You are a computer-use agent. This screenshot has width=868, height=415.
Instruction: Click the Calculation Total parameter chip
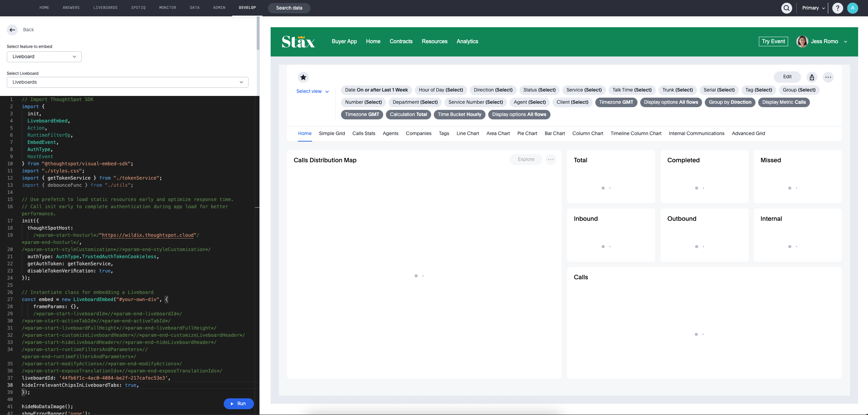(408, 115)
